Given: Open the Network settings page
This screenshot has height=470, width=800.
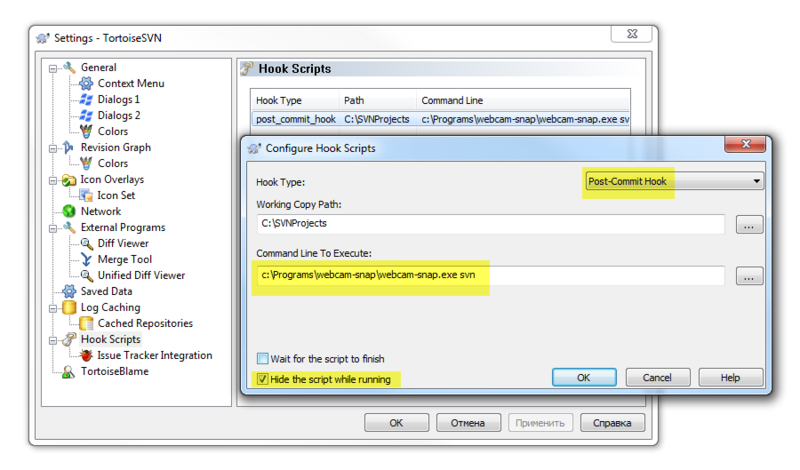Looking at the screenshot, I should [x=101, y=211].
